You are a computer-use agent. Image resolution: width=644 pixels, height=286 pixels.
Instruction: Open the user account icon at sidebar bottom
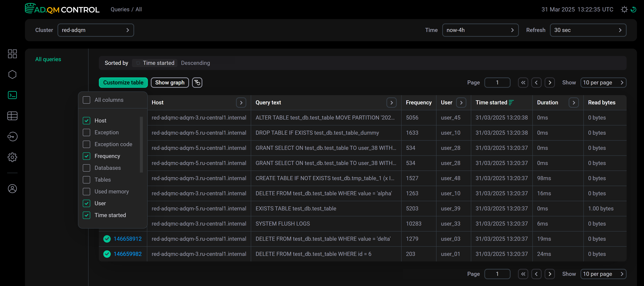[12, 189]
